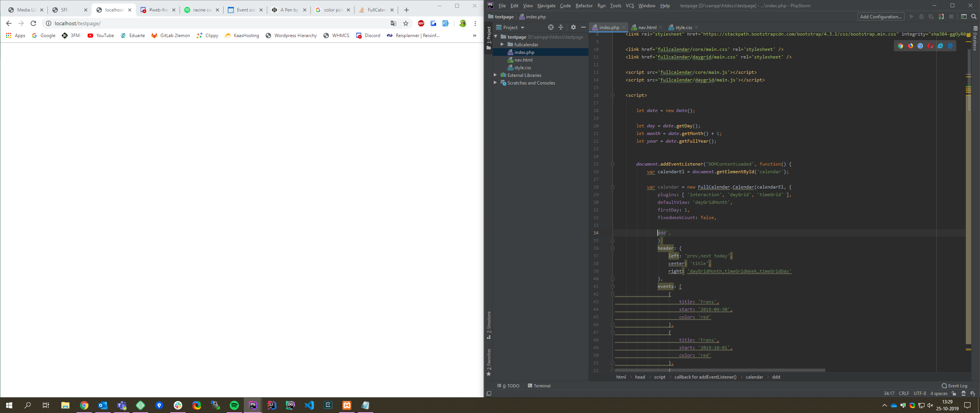The height and width of the screenshot is (413, 980).
Task: Click the Search Everywhere magnifier icon
Action: click(974, 16)
